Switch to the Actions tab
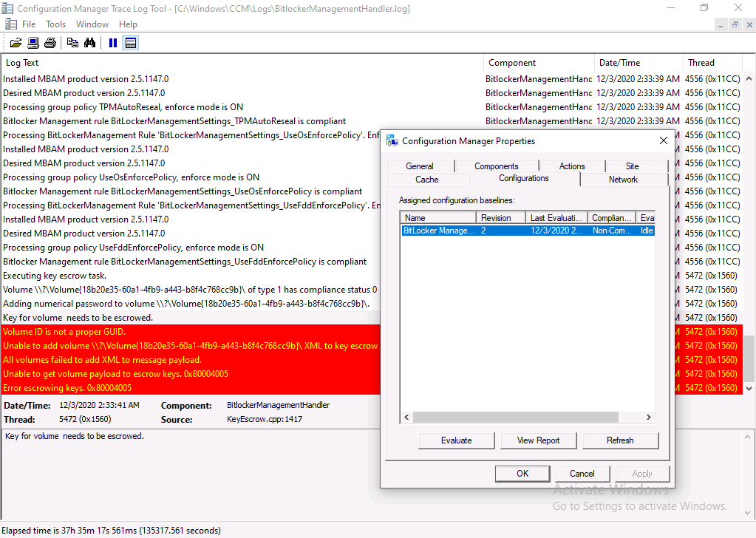 click(572, 166)
